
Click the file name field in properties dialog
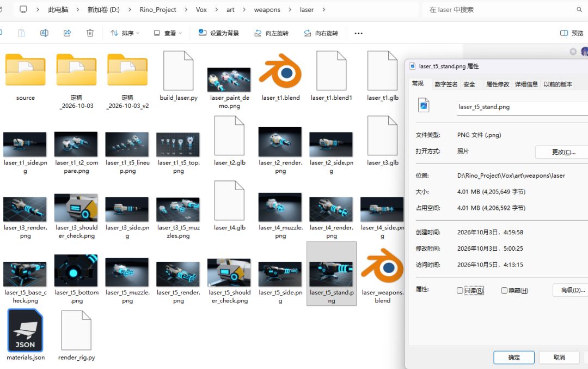pos(522,107)
